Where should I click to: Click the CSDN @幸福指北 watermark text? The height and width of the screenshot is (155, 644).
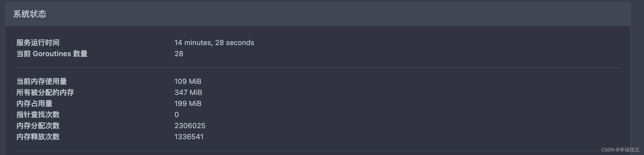point(620,150)
